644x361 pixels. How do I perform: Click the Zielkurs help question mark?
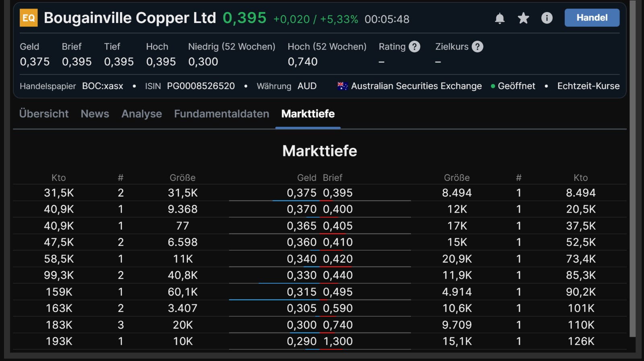coord(477,47)
